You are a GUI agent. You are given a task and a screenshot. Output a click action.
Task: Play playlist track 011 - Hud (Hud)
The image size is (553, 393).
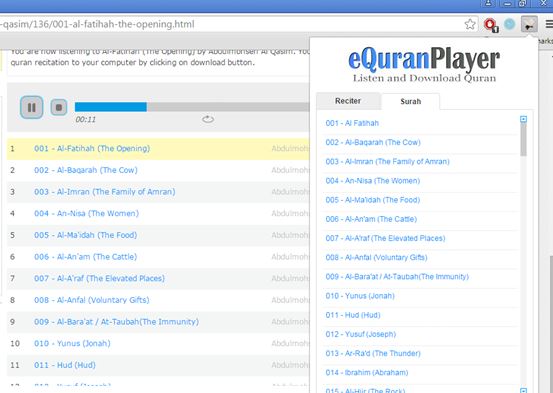click(65, 365)
